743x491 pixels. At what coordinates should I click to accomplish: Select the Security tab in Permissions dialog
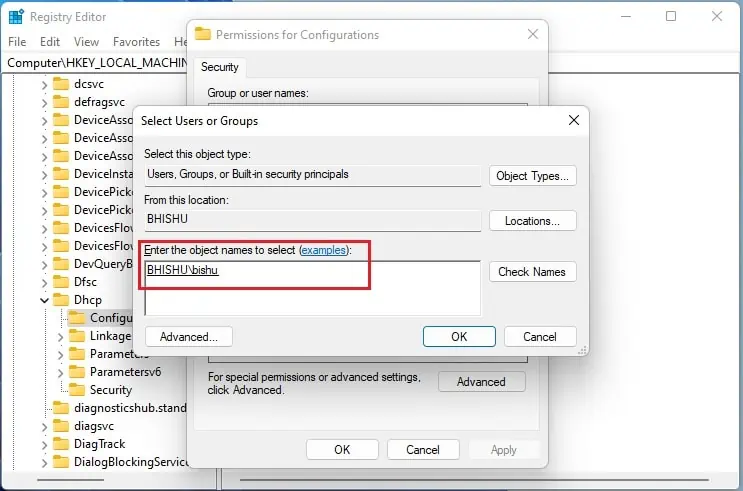pyautogui.click(x=219, y=67)
